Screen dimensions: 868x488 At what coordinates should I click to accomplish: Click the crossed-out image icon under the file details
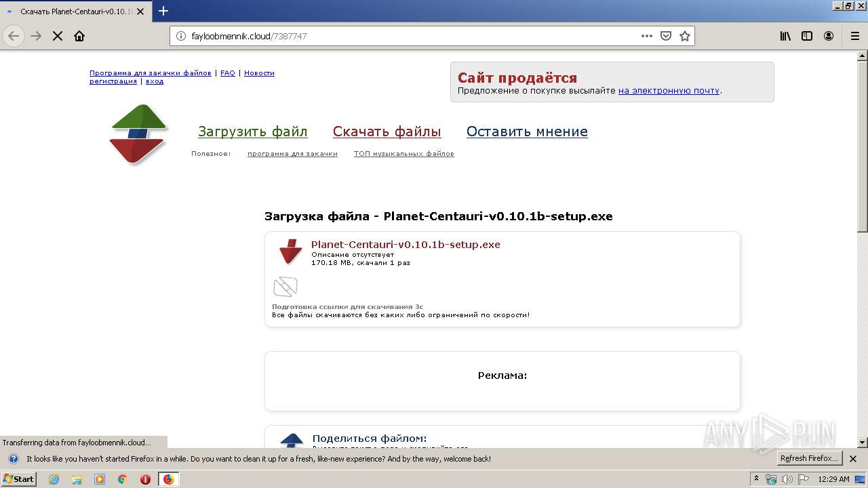(285, 287)
